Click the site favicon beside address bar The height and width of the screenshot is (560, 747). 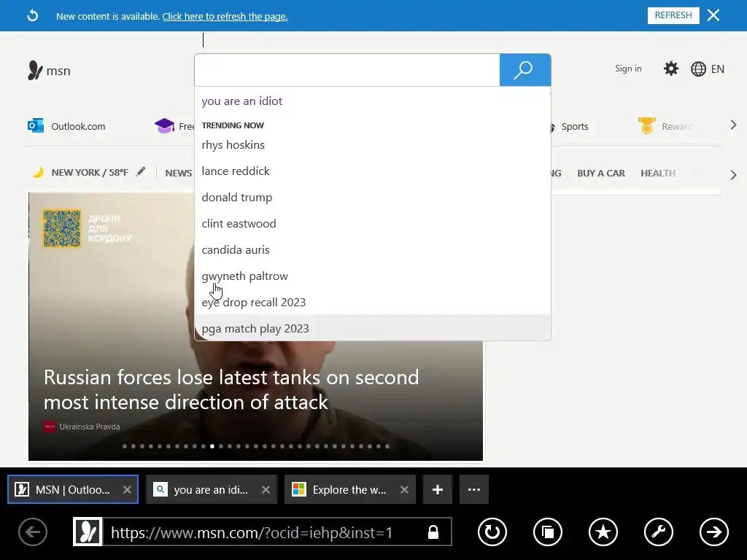88,532
